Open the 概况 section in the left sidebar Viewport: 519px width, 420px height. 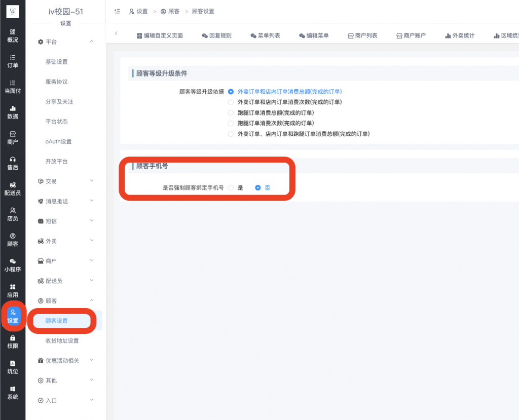[x=13, y=35]
